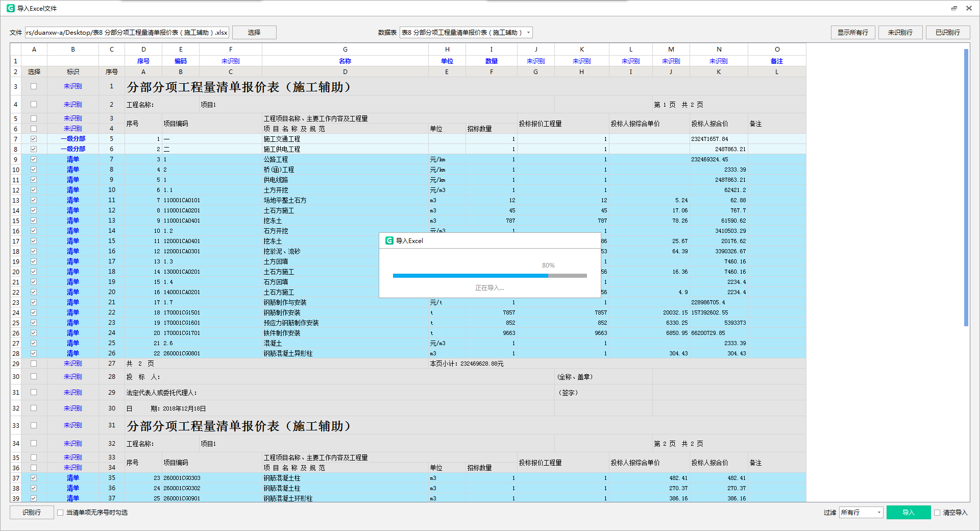Select the code cell 260001CG0801
980x531 pixels.
pyautogui.click(x=181, y=353)
